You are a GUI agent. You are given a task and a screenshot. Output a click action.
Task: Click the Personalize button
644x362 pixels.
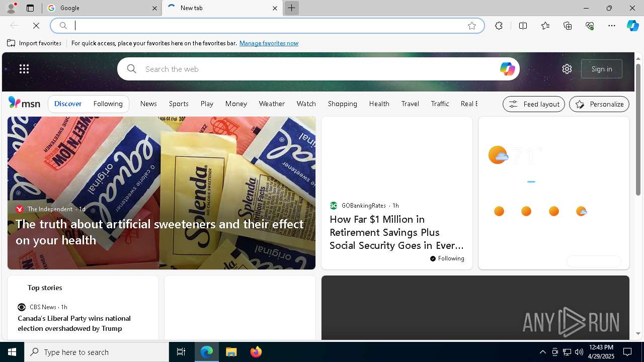click(599, 104)
